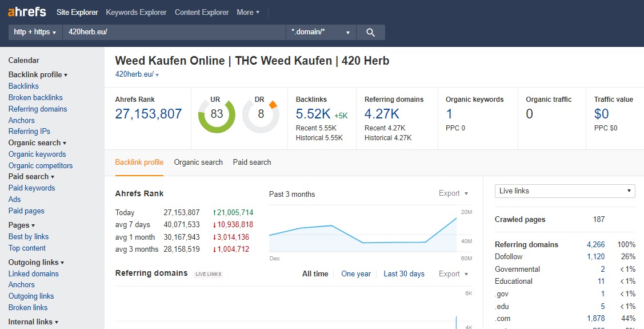Open Content Explorer in top navigation
The width and height of the screenshot is (644, 329).
[x=202, y=12]
